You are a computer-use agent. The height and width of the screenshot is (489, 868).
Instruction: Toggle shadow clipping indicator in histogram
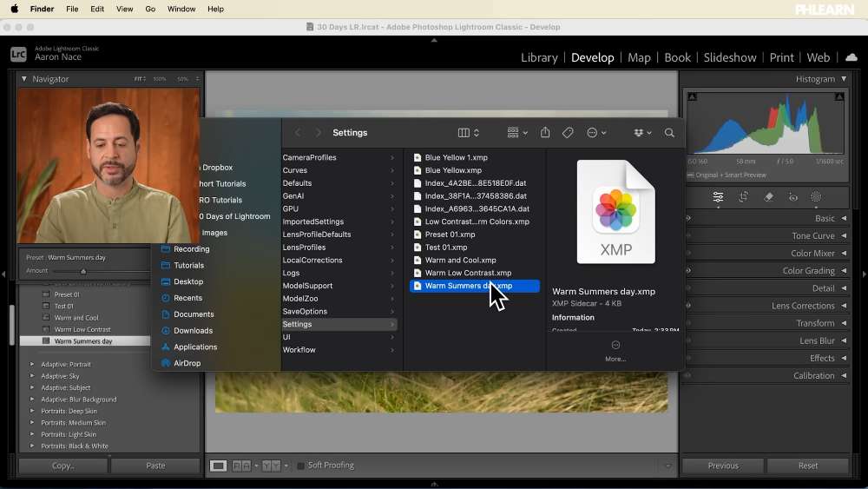(x=692, y=97)
